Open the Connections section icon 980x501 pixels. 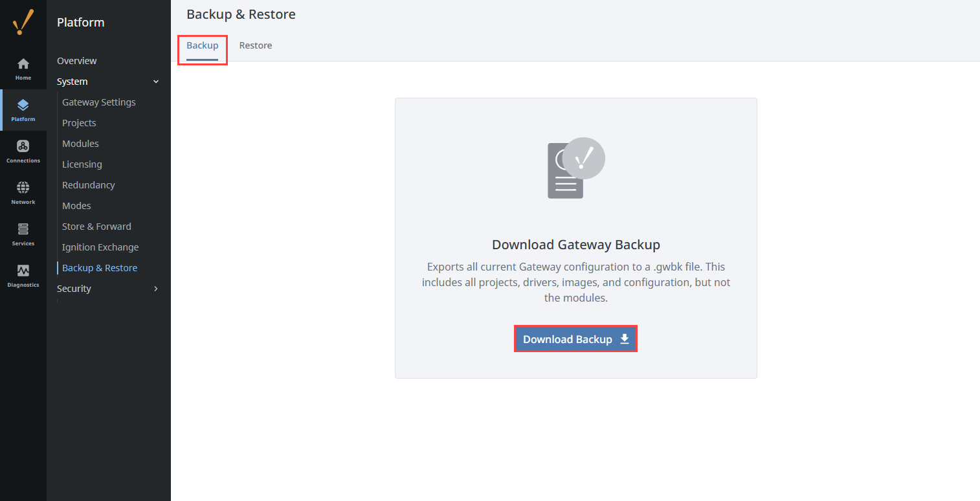click(x=23, y=147)
